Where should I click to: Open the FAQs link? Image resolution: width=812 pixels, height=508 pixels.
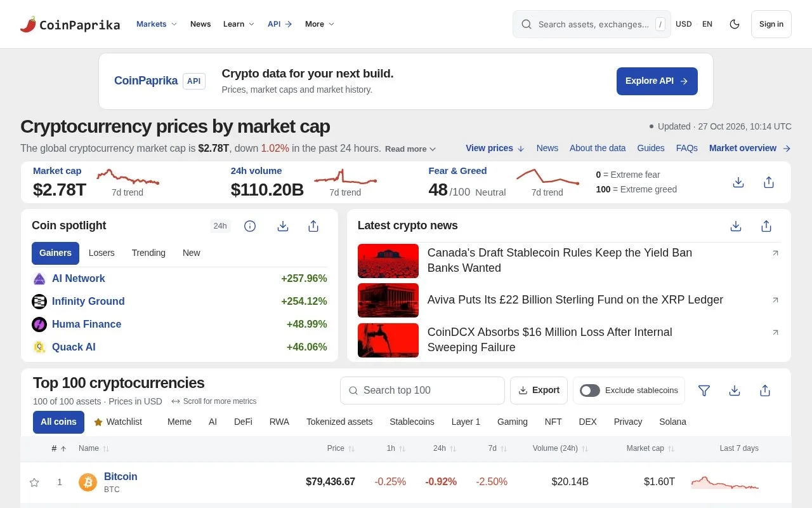pyautogui.click(x=687, y=148)
